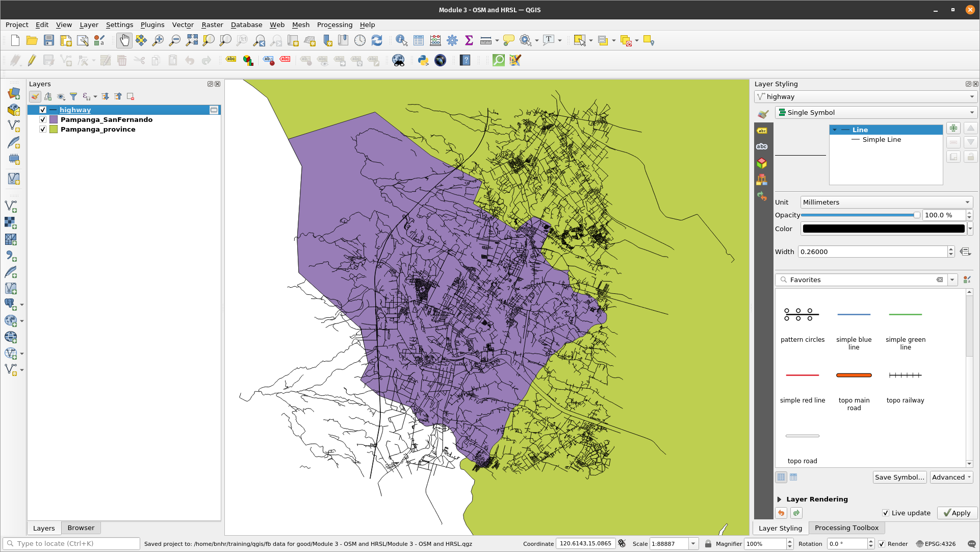This screenshot has height=552, width=980.
Task: Uncheck the Render checkbox in status bar
Action: (x=882, y=544)
